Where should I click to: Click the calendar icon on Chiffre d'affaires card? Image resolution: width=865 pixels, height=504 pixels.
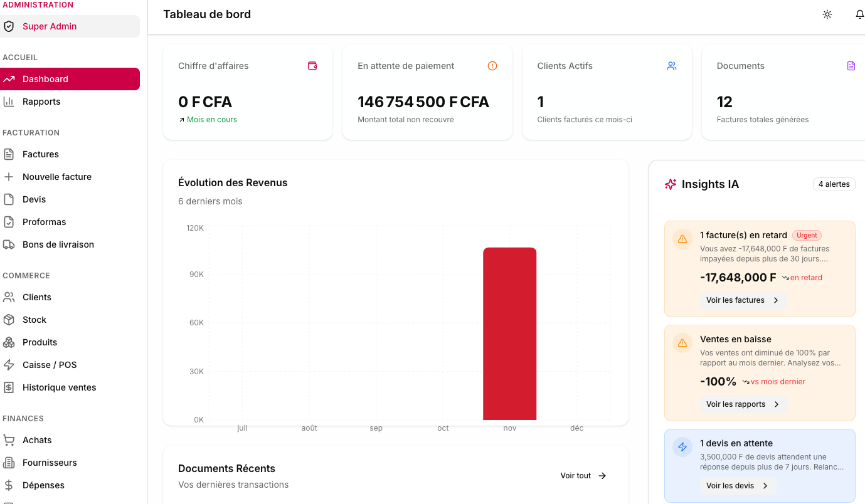tap(312, 65)
